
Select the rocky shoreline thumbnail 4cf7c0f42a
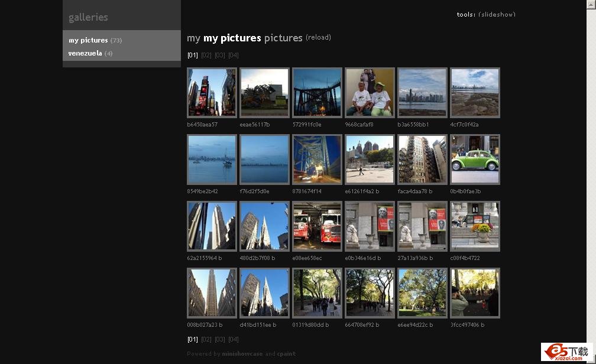(475, 93)
